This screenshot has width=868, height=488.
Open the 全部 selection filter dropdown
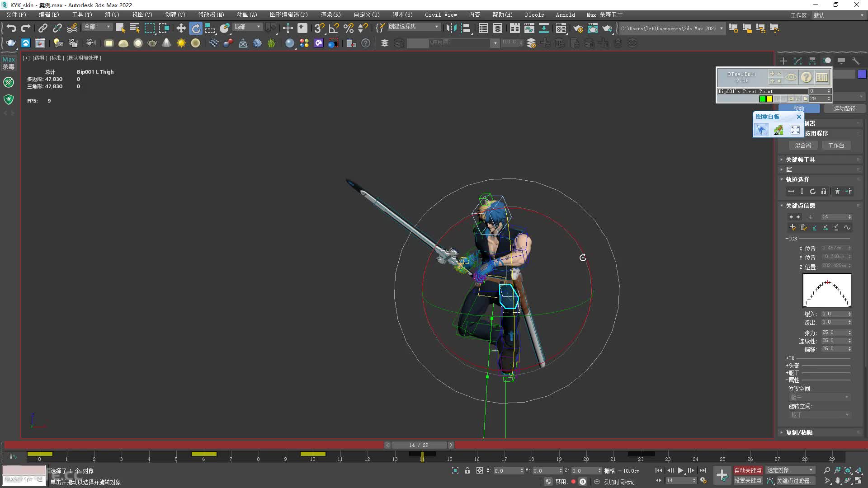click(97, 27)
